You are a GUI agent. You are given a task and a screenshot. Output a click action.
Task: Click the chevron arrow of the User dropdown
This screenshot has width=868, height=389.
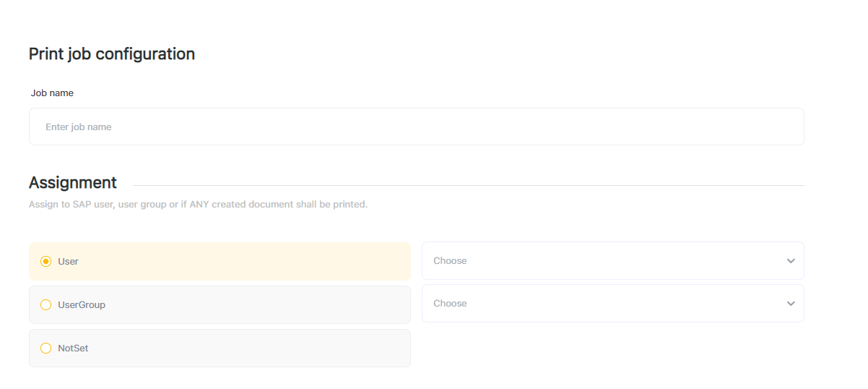click(x=791, y=261)
